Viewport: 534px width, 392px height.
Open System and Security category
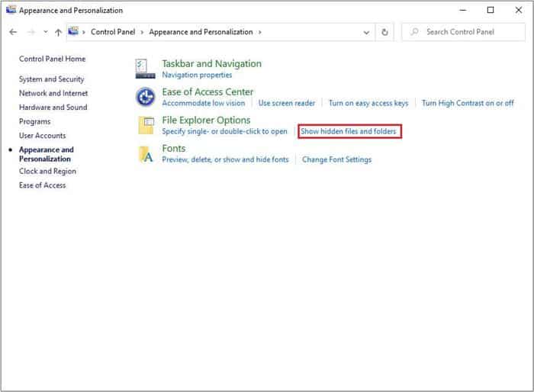point(51,79)
